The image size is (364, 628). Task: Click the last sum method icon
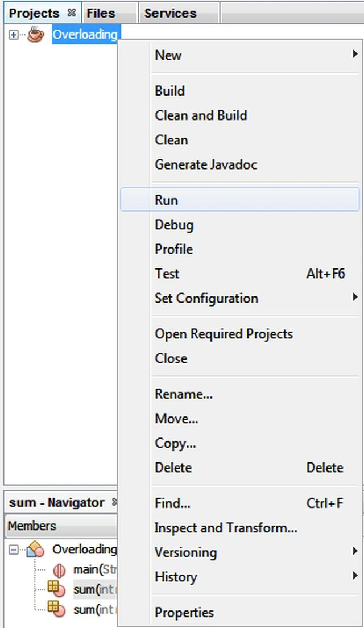[56, 609]
